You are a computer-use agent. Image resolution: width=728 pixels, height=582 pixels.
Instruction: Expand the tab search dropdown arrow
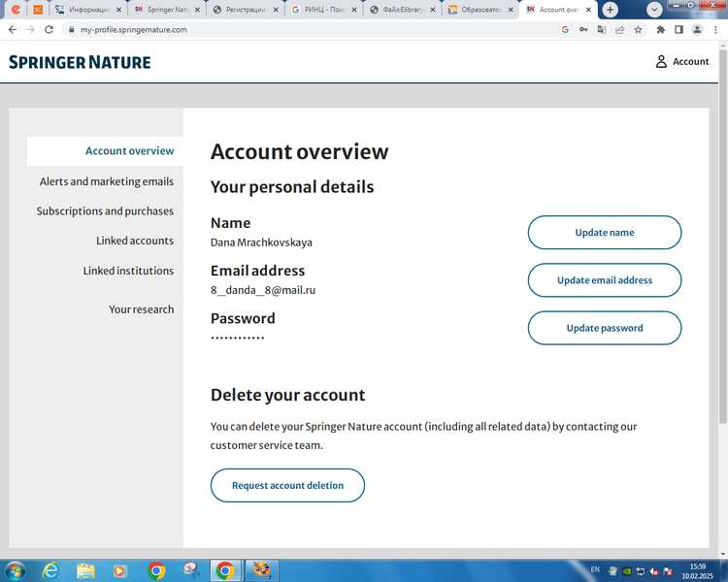tap(654, 9)
